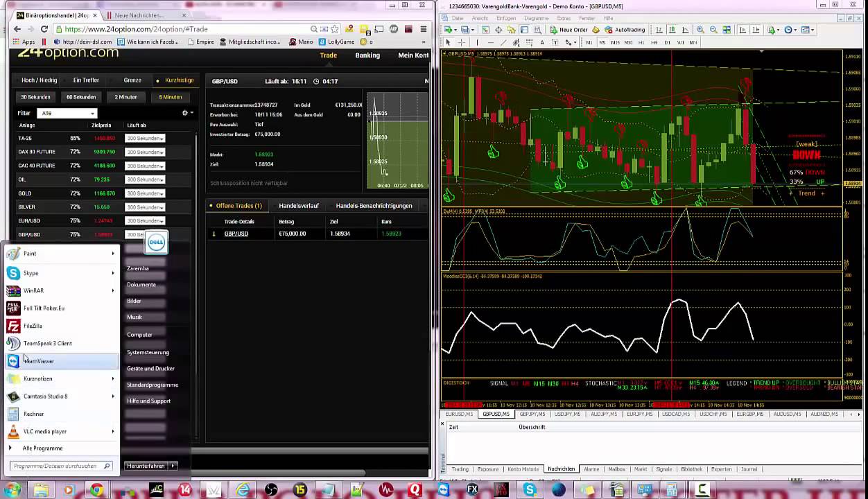Select the candlestick chart type icon
This screenshot has width=868, height=499.
(x=672, y=30)
